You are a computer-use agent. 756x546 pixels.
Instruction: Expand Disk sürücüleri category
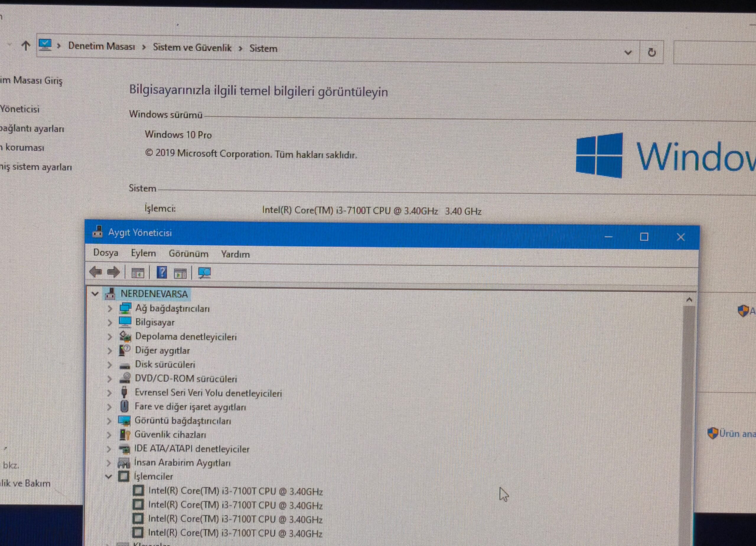[109, 365]
